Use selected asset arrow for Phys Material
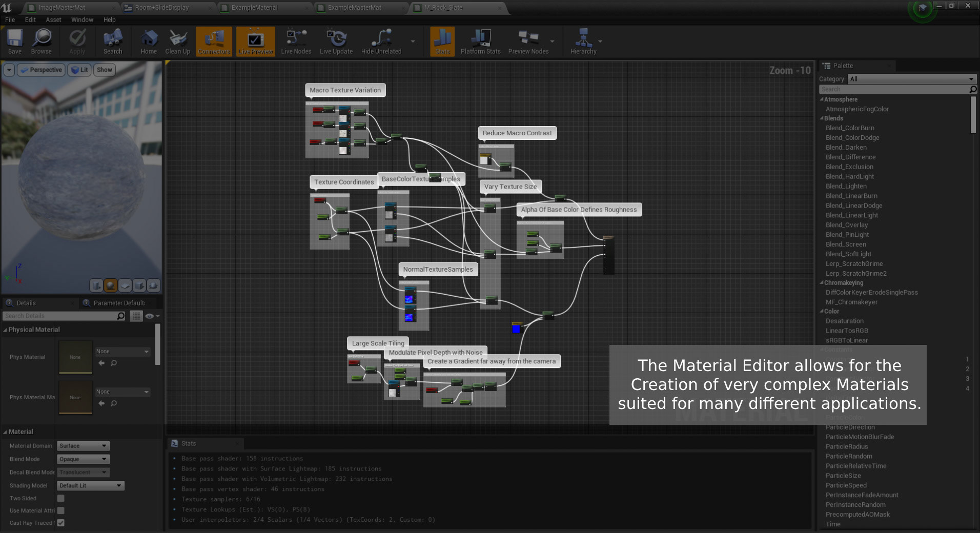 [101, 363]
